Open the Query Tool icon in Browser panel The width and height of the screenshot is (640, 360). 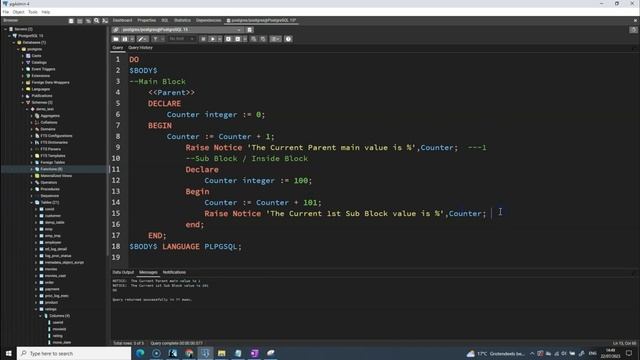pyautogui.click(x=71, y=20)
